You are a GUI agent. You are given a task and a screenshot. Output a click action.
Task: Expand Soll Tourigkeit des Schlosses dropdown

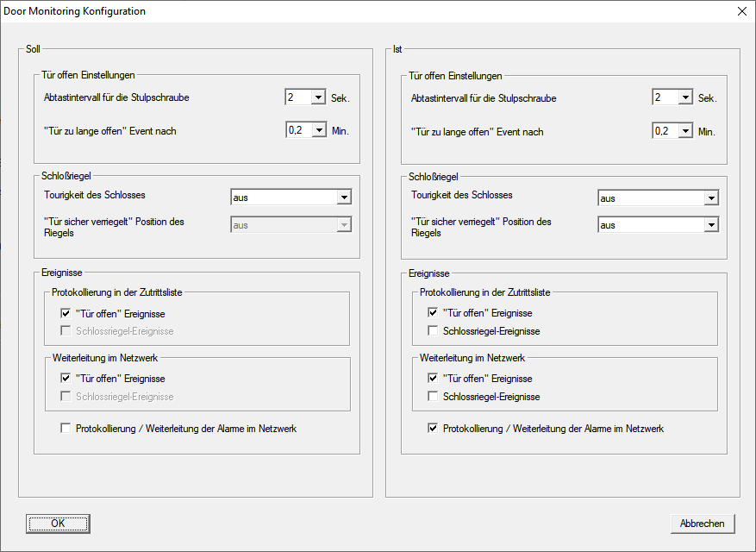tap(344, 198)
